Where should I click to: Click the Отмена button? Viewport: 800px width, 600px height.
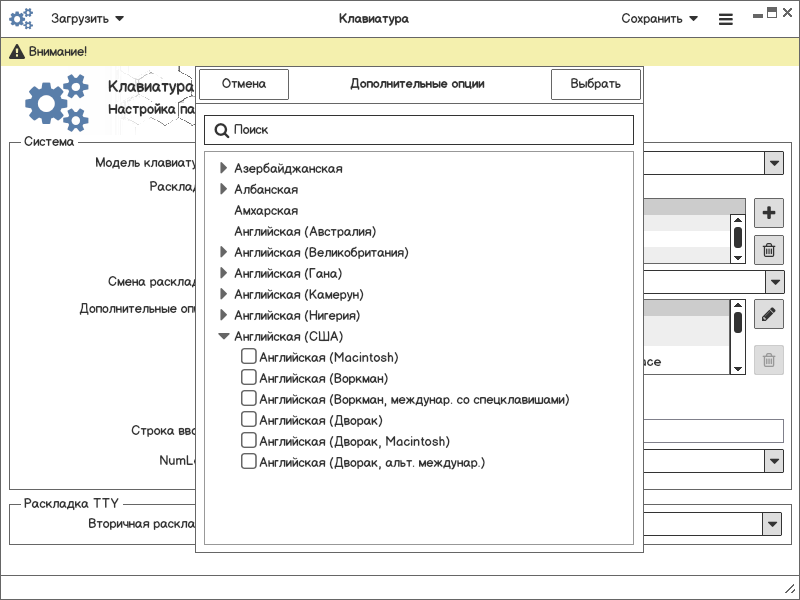(244, 84)
